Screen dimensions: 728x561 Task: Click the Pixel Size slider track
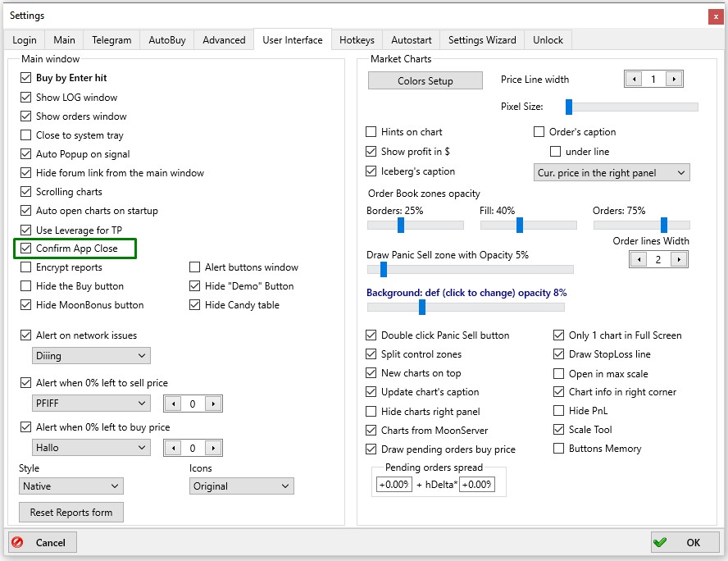tap(632, 107)
